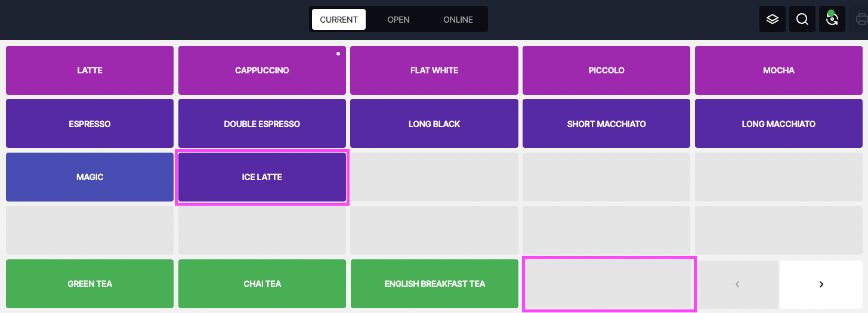
Task: Select the FLAT WHITE button
Action: (x=434, y=70)
